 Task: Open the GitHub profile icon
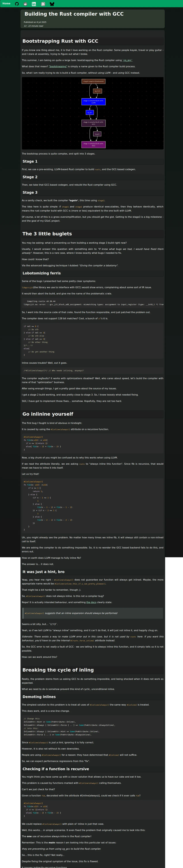click(x=17, y=4)
